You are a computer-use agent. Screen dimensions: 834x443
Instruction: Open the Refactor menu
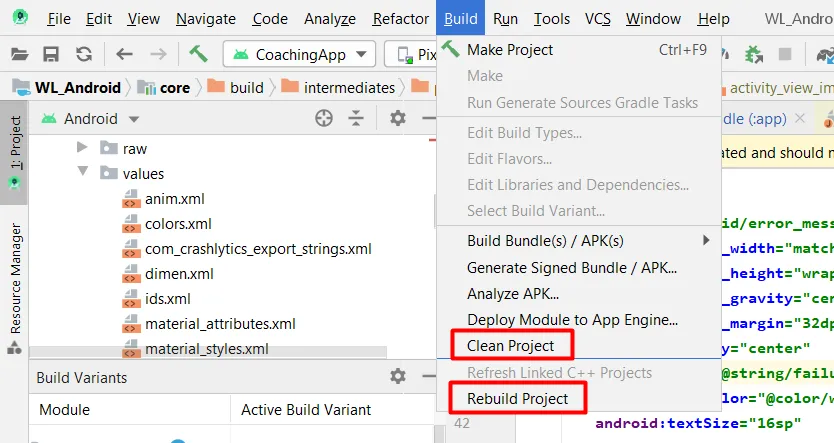coord(400,19)
